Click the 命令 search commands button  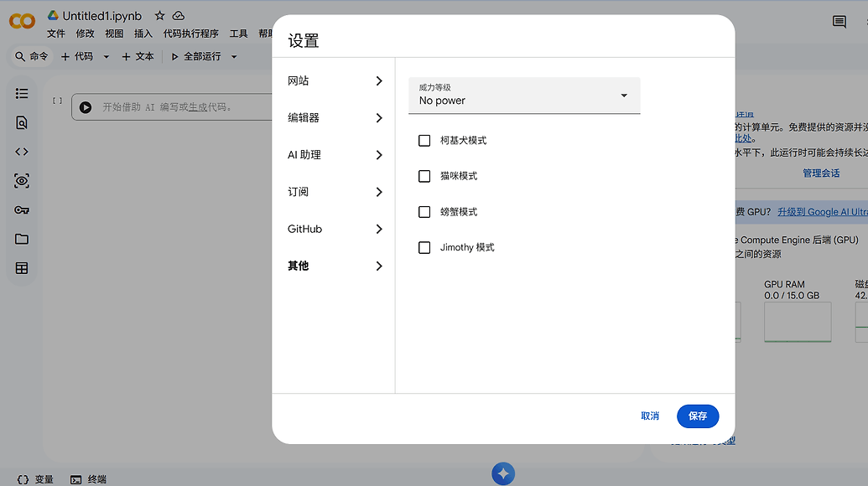32,56
